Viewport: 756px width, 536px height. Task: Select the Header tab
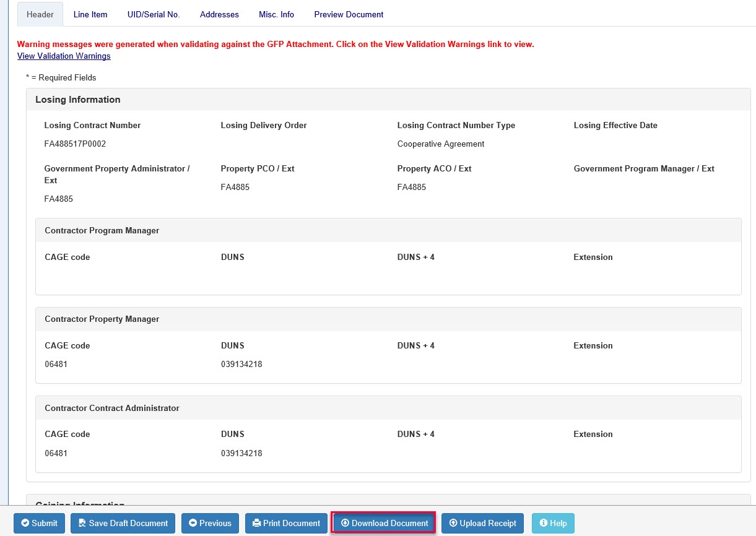point(40,14)
